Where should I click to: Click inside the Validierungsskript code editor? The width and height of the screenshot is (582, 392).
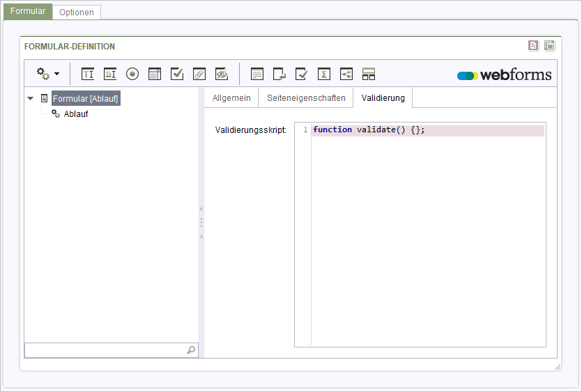(420, 235)
